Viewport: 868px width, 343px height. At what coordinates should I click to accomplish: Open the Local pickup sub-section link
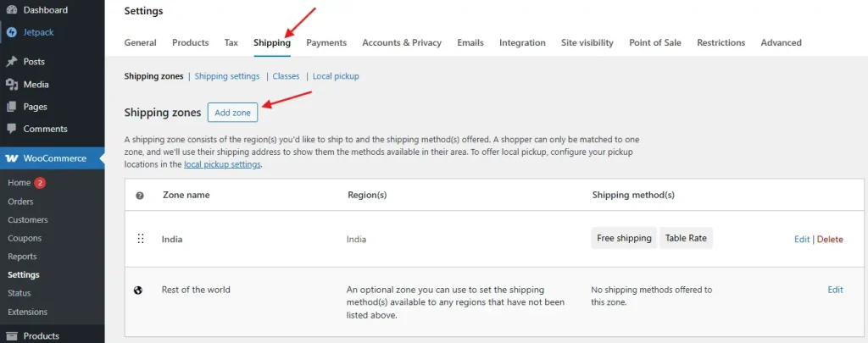pyautogui.click(x=336, y=76)
